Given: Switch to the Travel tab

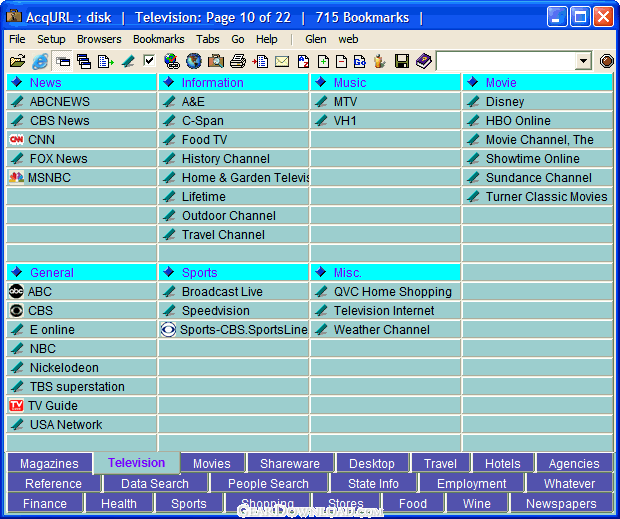Looking at the screenshot, I should (440, 463).
